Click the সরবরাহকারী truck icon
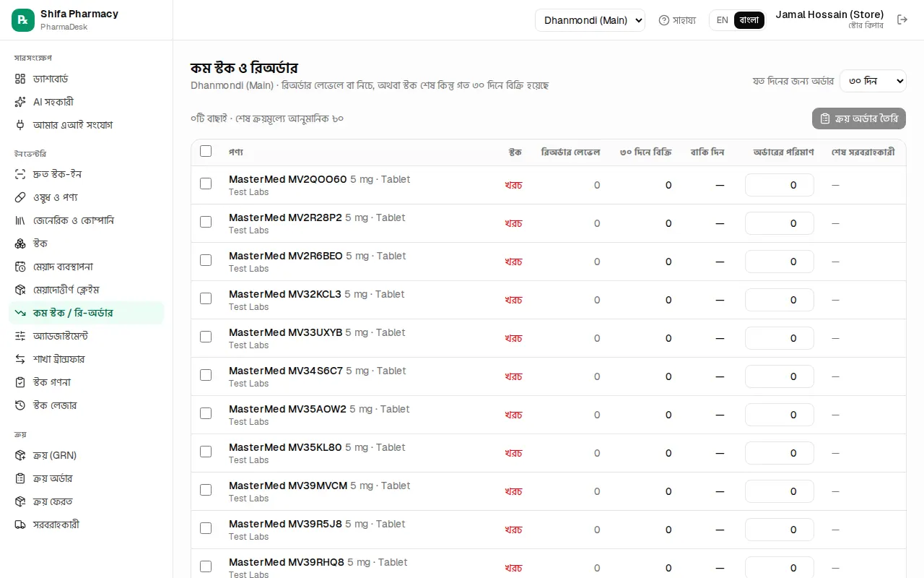Image resolution: width=924 pixels, height=578 pixels. 20,525
